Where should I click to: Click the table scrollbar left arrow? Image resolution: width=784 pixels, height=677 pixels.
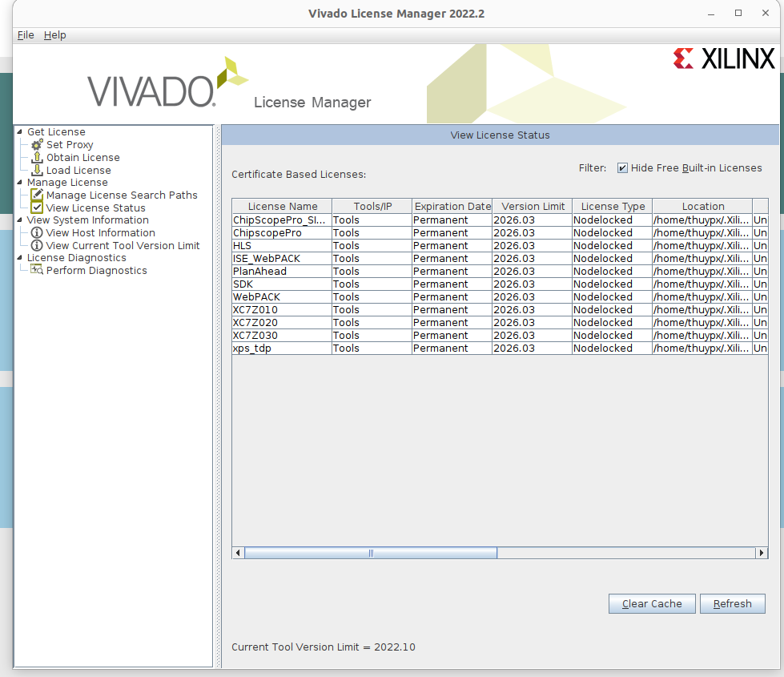pyautogui.click(x=238, y=553)
